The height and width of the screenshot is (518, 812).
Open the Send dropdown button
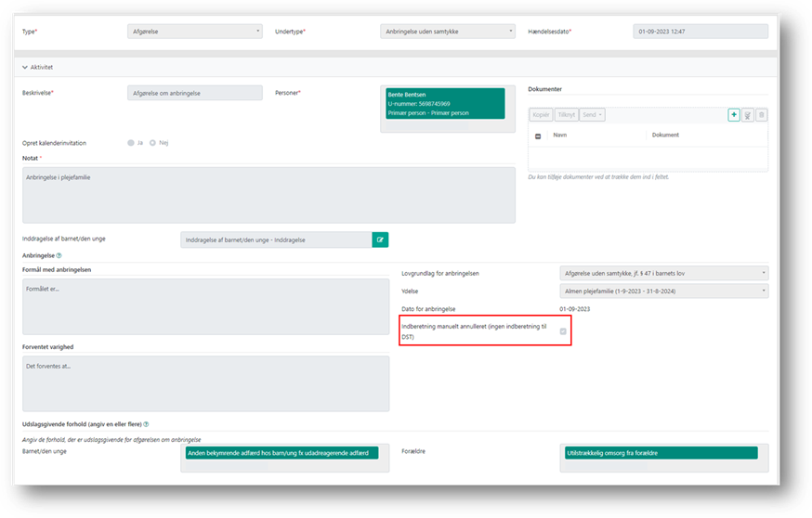[x=593, y=115]
